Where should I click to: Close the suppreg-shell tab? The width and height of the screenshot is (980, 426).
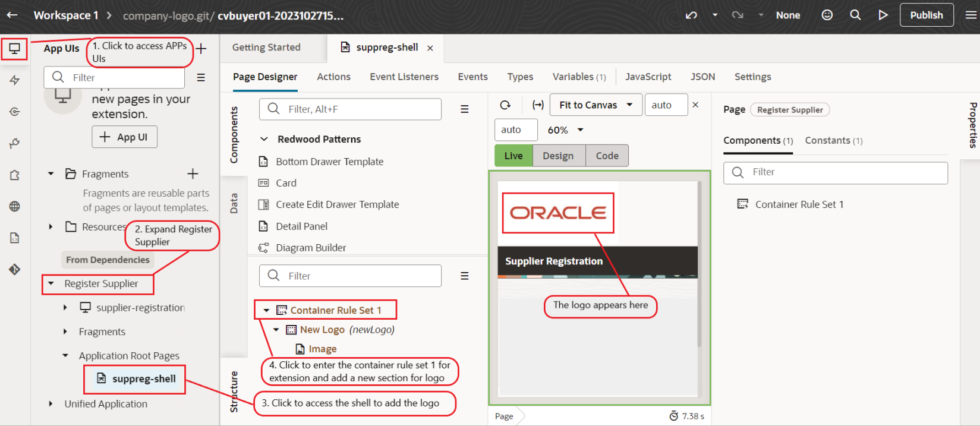[x=430, y=48]
